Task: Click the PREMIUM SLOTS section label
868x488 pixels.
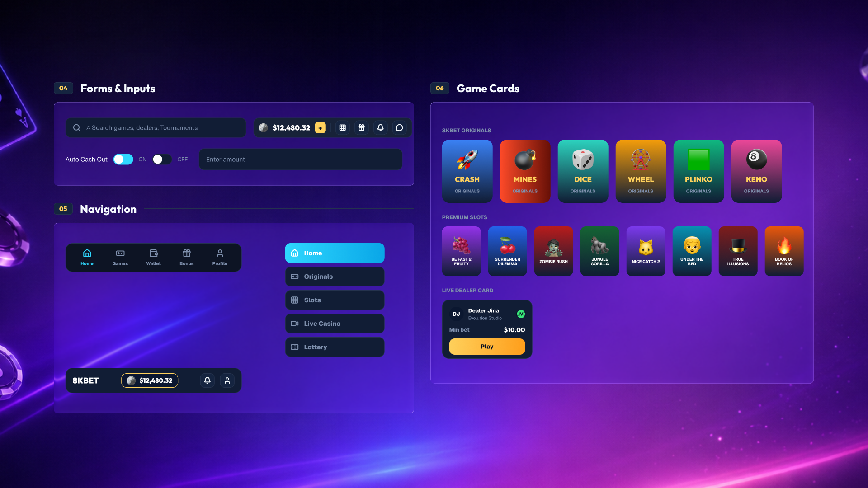Action: tap(465, 217)
